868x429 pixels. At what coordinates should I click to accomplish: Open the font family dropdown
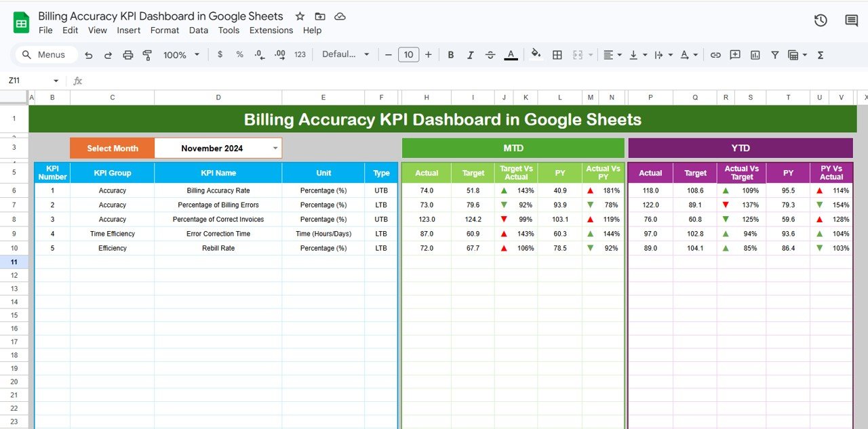point(346,54)
